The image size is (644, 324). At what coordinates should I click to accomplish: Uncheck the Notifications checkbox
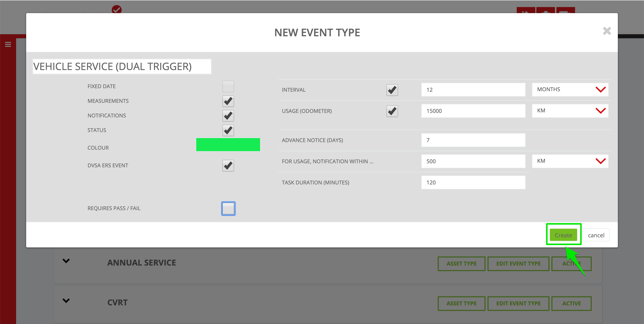point(228,116)
